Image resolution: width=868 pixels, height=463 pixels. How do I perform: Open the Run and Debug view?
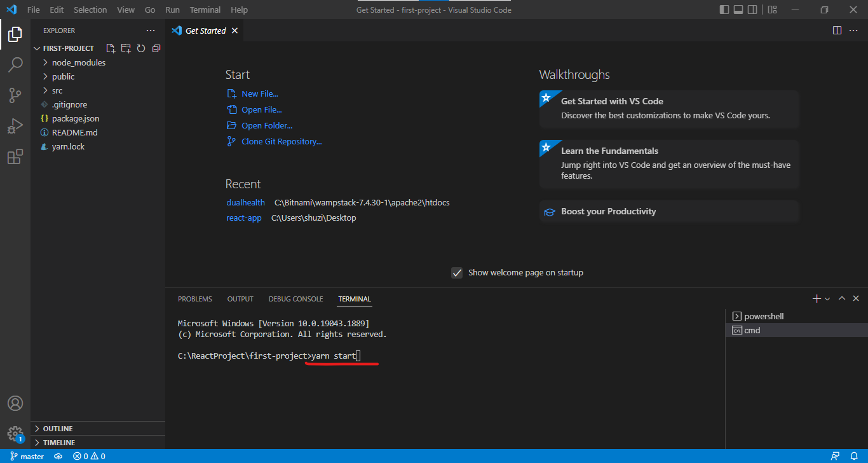[15, 126]
